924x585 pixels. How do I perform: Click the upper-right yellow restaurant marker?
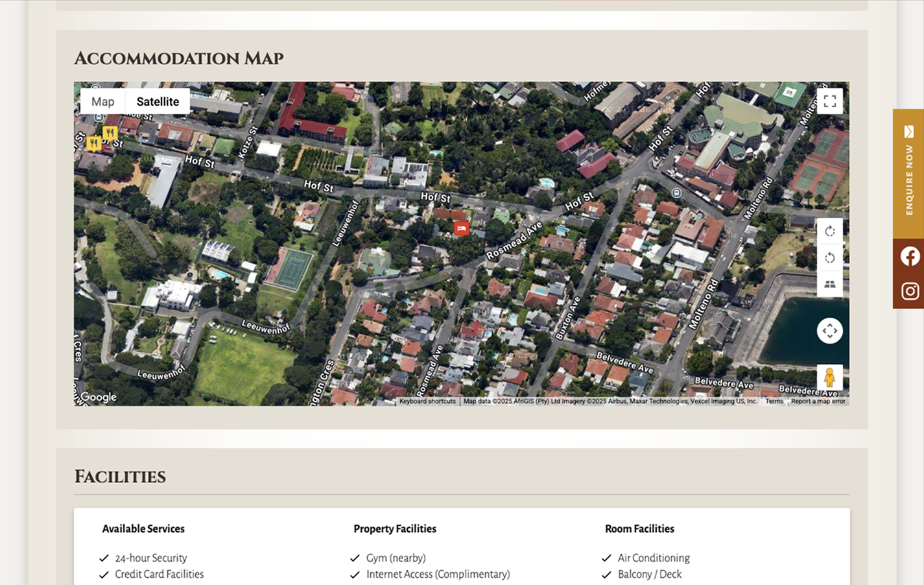(x=110, y=134)
